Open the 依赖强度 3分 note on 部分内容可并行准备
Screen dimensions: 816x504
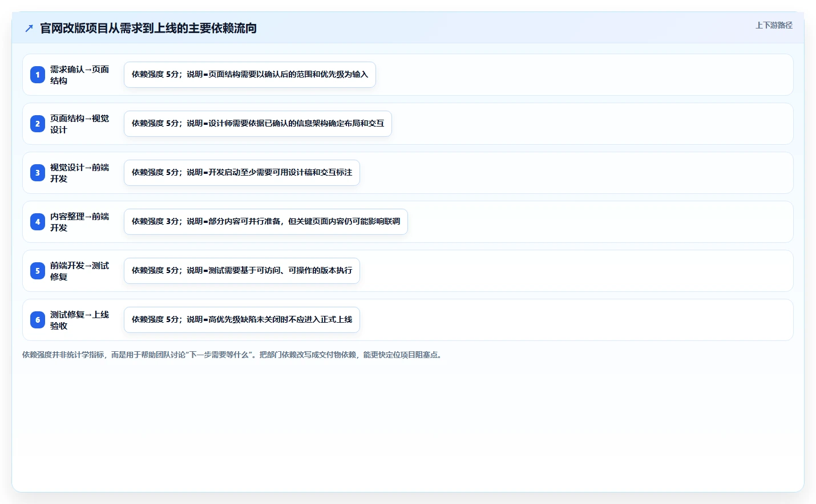click(266, 222)
